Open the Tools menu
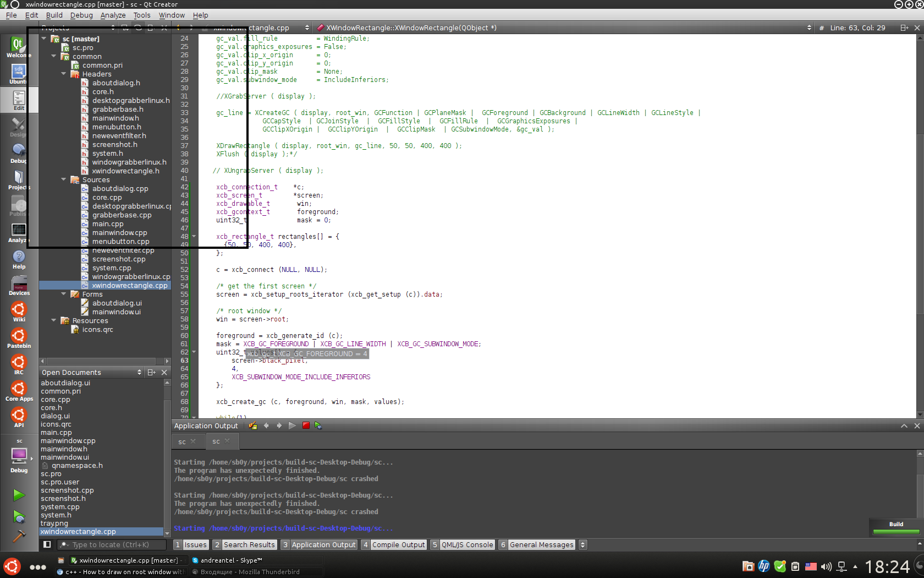Viewport: 924px width, 578px height. point(142,15)
